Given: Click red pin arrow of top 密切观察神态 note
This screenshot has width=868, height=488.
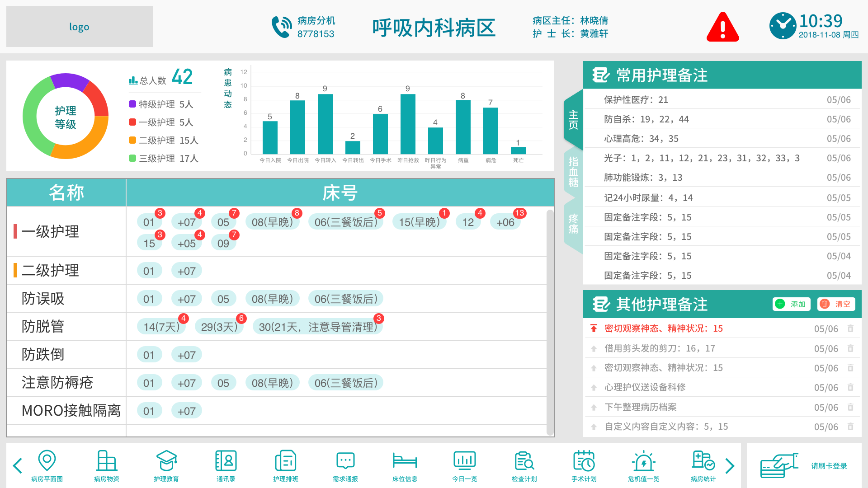Looking at the screenshot, I should [x=594, y=328].
